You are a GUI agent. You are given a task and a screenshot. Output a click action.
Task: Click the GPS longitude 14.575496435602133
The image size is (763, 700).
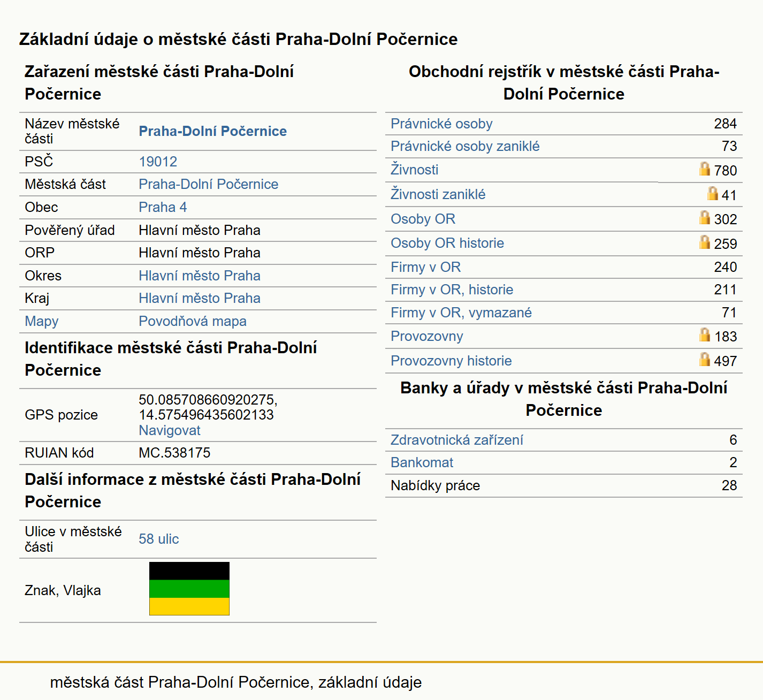tap(206, 415)
